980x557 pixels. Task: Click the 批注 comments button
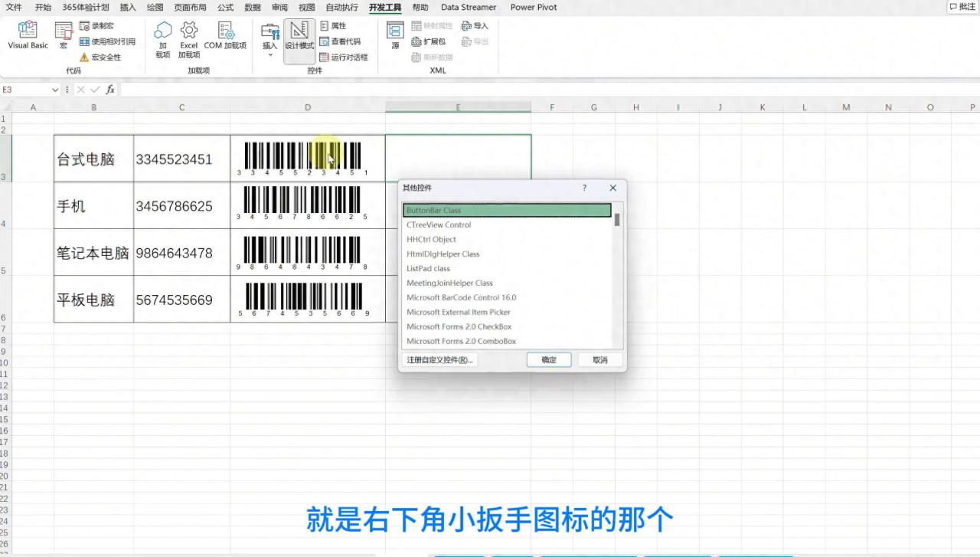click(x=962, y=7)
